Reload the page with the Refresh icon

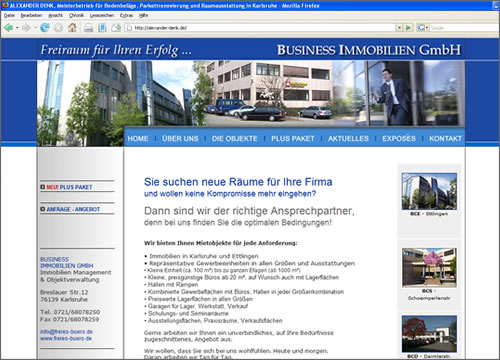(44, 28)
